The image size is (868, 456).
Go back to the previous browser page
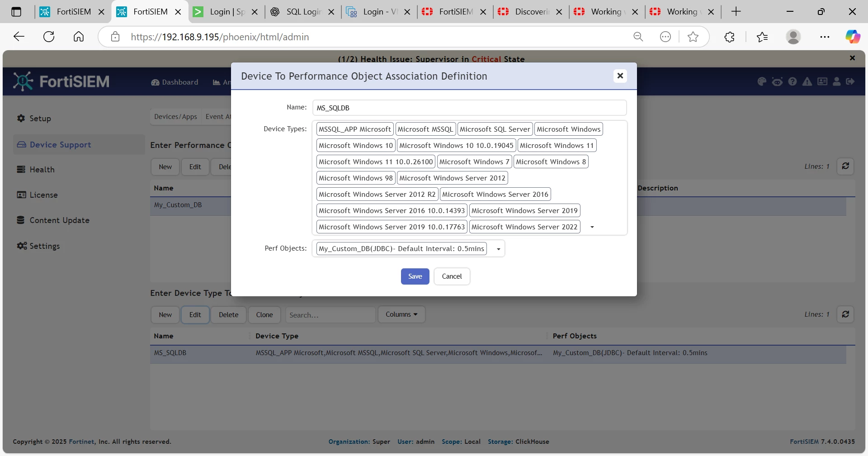point(19,37)
